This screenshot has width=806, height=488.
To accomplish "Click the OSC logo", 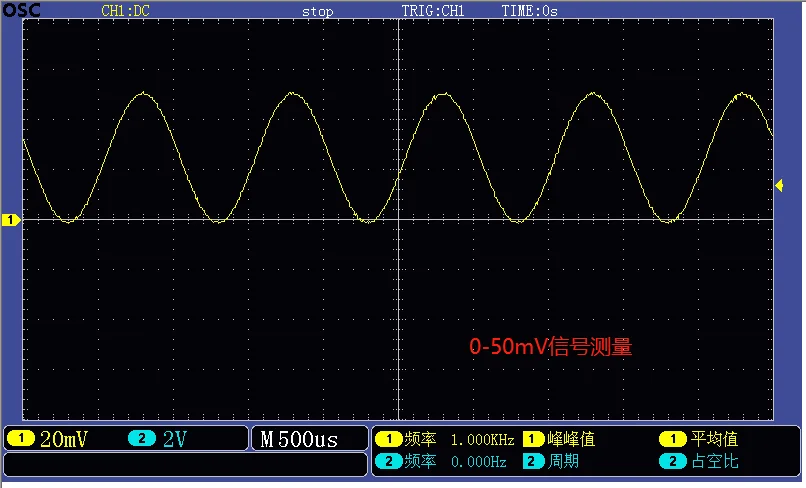I will click(x=21, y=10).
